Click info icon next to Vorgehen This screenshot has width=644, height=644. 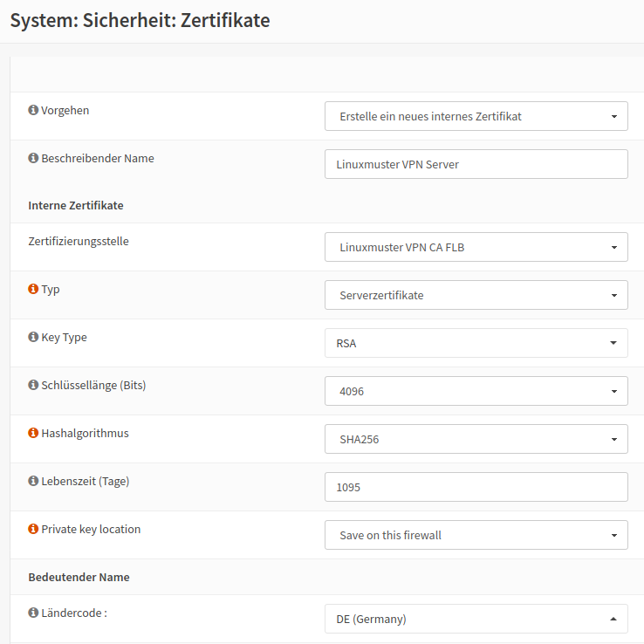[x=33, y=110]
